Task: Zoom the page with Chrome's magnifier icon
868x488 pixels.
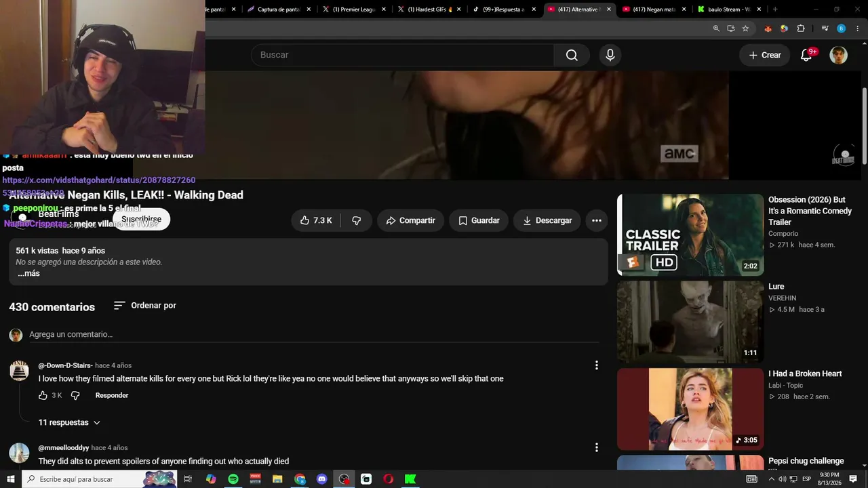Action: pyautogui.click(x=716, y=28)
